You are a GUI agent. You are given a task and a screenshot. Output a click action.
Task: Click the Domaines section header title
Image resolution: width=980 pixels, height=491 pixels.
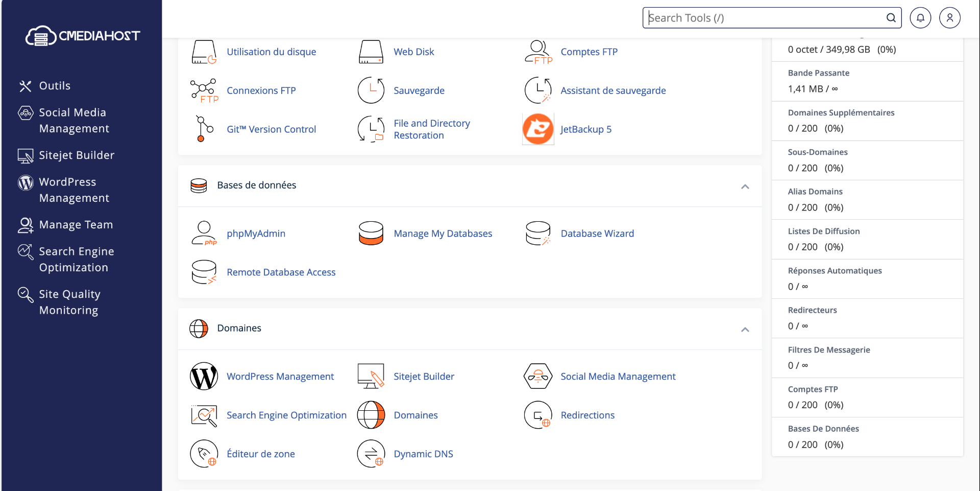pyautogui.click(x=239, y=328)
